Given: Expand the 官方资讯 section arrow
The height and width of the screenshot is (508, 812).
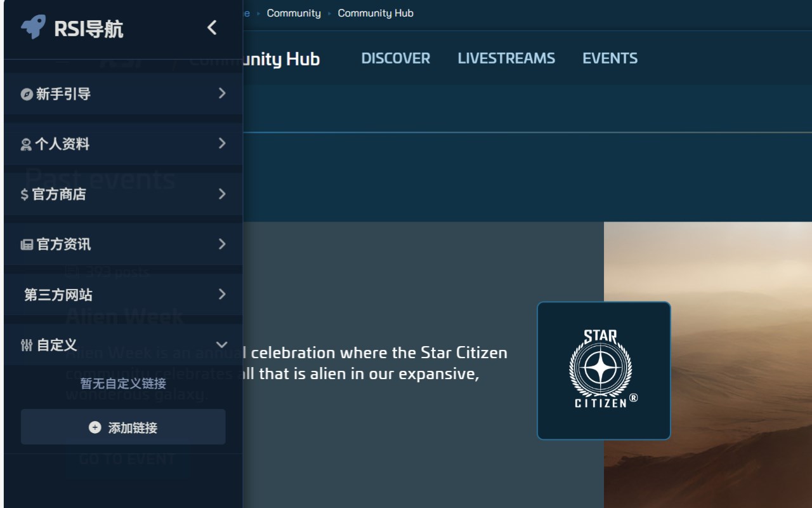Looking at the screenshot, I should [x=221, y=244].
